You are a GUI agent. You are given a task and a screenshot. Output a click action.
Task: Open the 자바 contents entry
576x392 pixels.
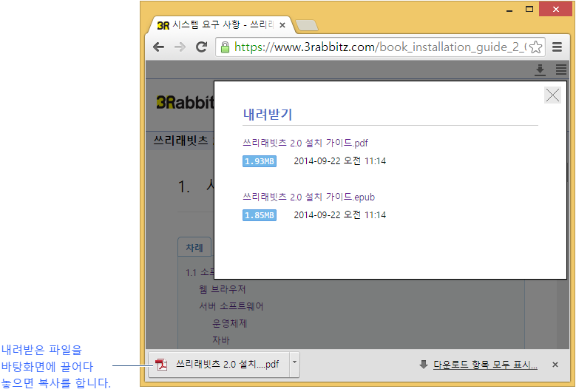coord(221,339)
